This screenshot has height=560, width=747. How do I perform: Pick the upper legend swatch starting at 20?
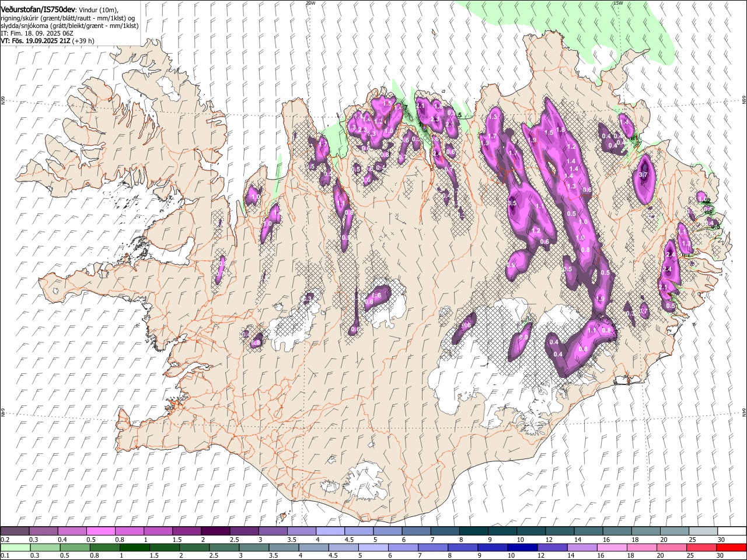point(675,531)
